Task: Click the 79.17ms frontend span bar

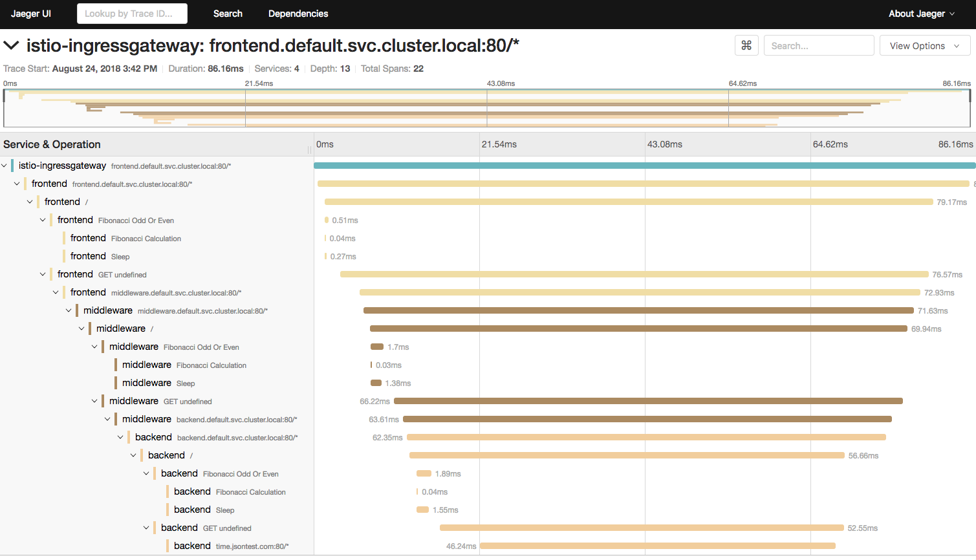Action: (629, 202)
